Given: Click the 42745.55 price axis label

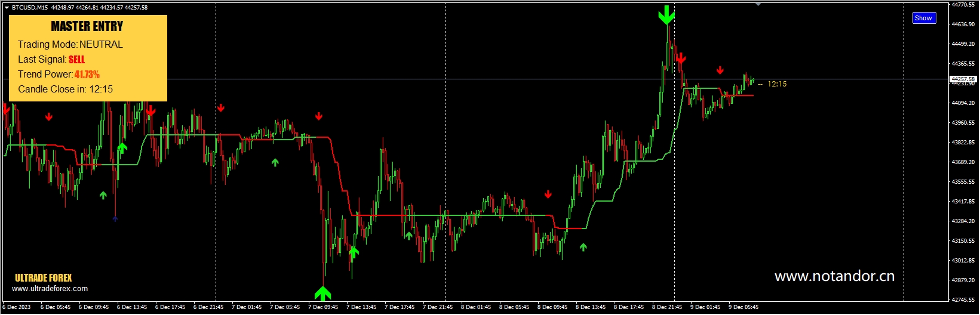Looking at the screenshot, I should [x=963, y=300].
